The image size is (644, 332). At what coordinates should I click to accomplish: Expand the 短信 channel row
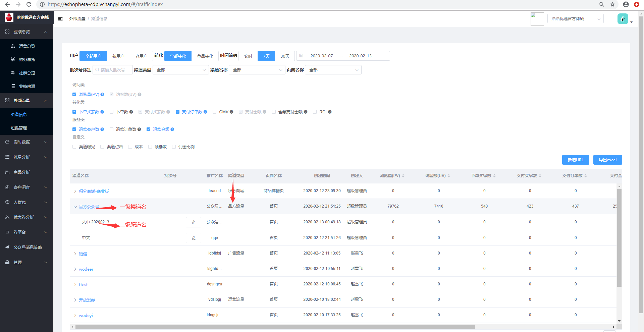[x=75, y=254]
